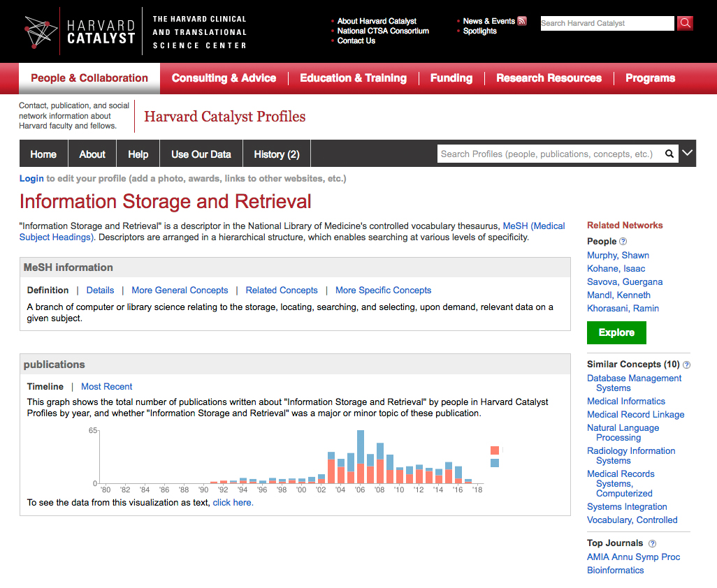Click Contact Us link

[356, 41]
